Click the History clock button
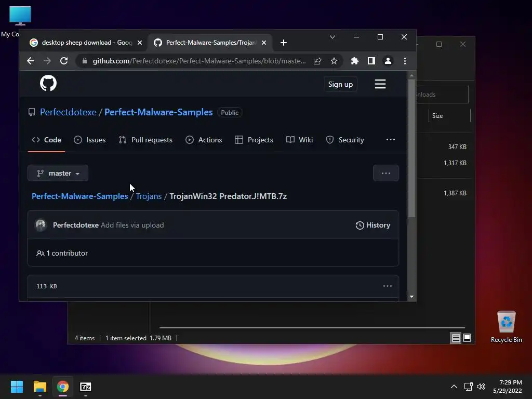Image resolution: width=532 pixels, height=399 pixels. 373,225
